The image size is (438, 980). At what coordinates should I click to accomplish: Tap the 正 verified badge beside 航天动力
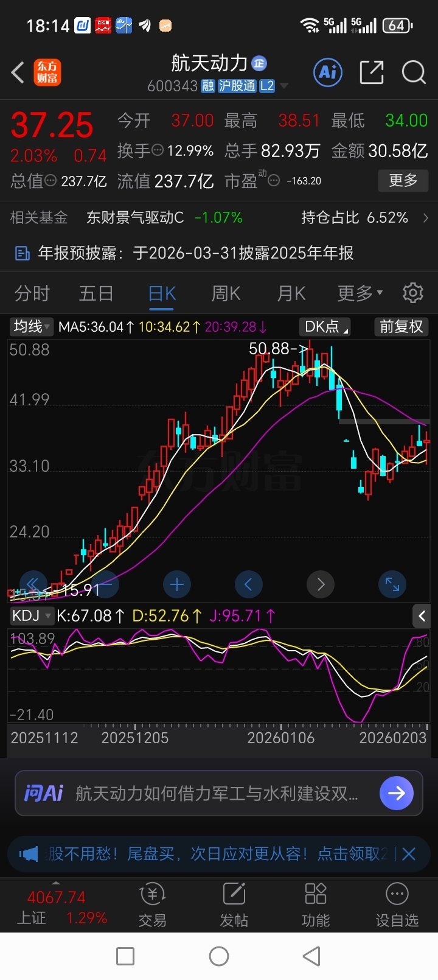[x=260, y=63]
